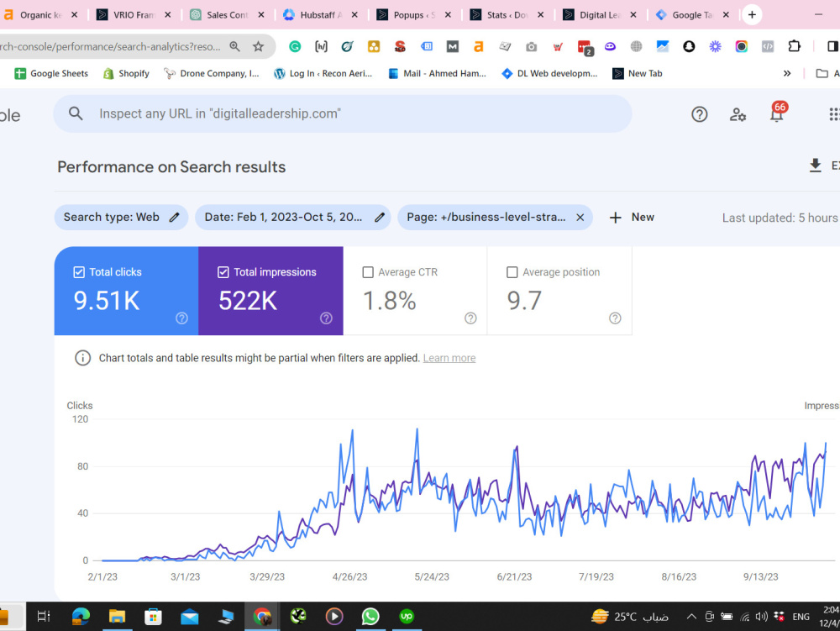This screenshot has width=840, height=631.
Task: Edit the Search type: Web filter pencil
Action: coord(174,217)
